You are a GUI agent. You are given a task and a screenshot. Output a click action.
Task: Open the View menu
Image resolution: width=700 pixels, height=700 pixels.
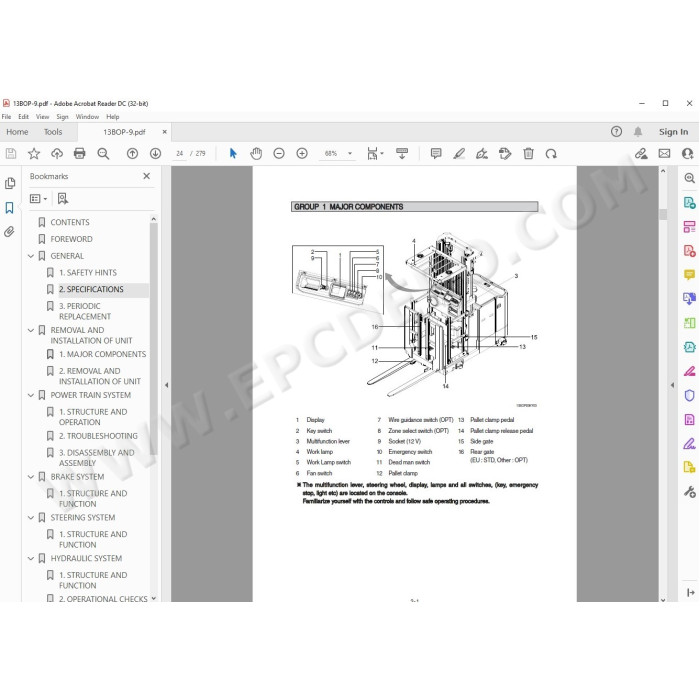pos(42,117)
